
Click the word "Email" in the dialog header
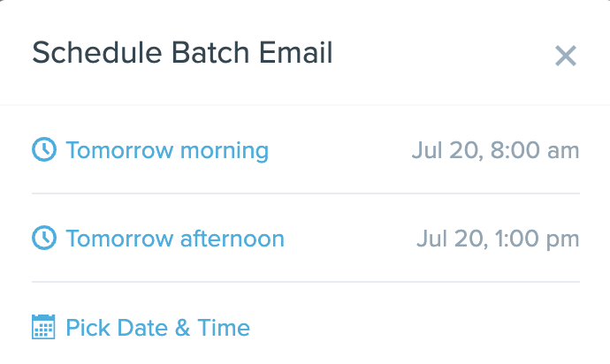(x=296, y=54)
